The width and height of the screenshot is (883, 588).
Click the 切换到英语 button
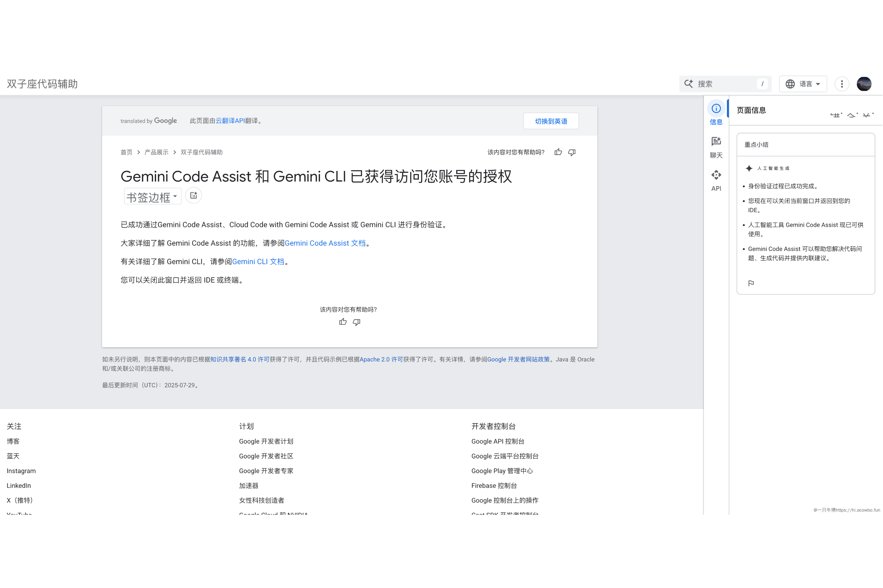point(551,121)
